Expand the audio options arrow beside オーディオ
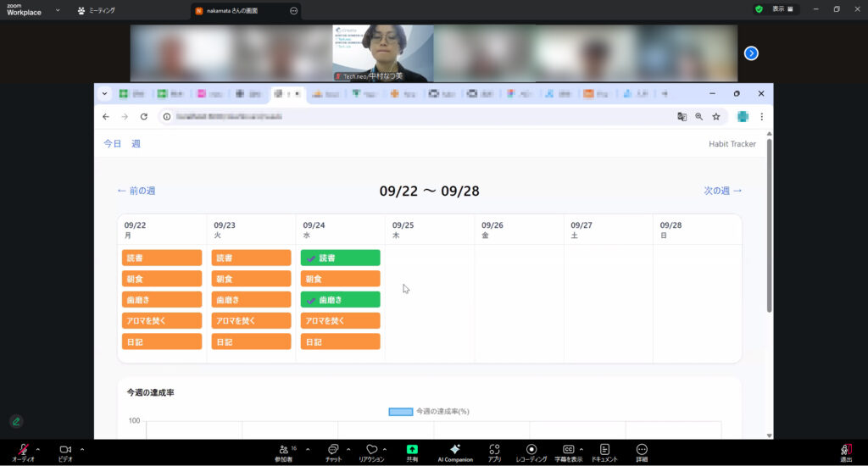The image size is (868, 466). [37, 449]
